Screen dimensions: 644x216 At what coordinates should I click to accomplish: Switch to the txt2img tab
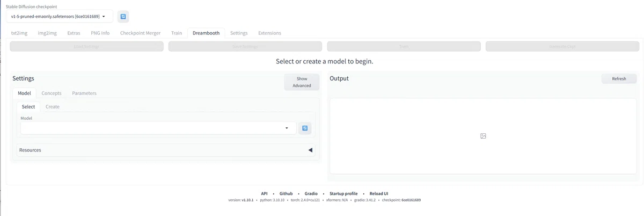[20, 33]
